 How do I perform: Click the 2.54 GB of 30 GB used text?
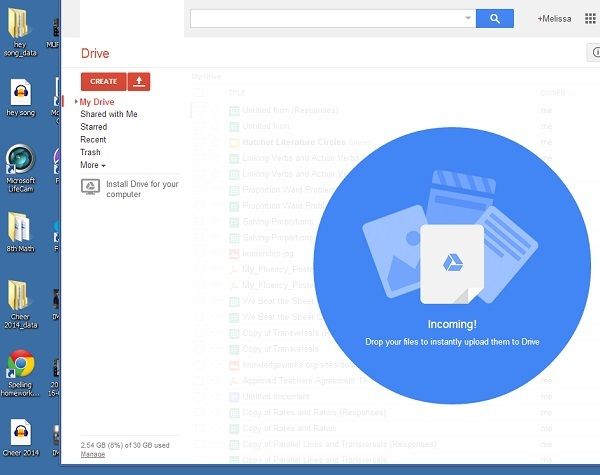click(x=125, y=446)
